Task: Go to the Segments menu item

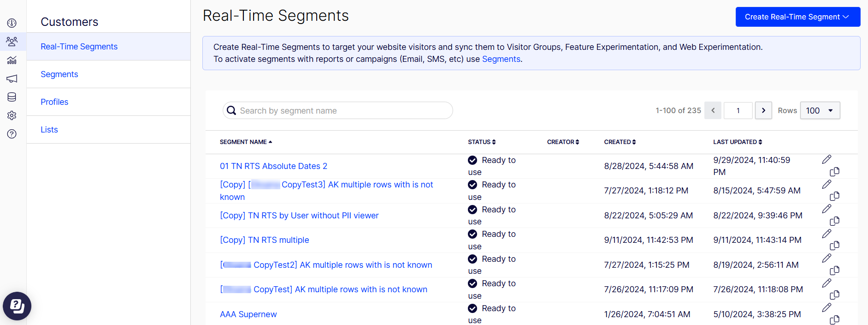Action: click(x=59, y=74)
